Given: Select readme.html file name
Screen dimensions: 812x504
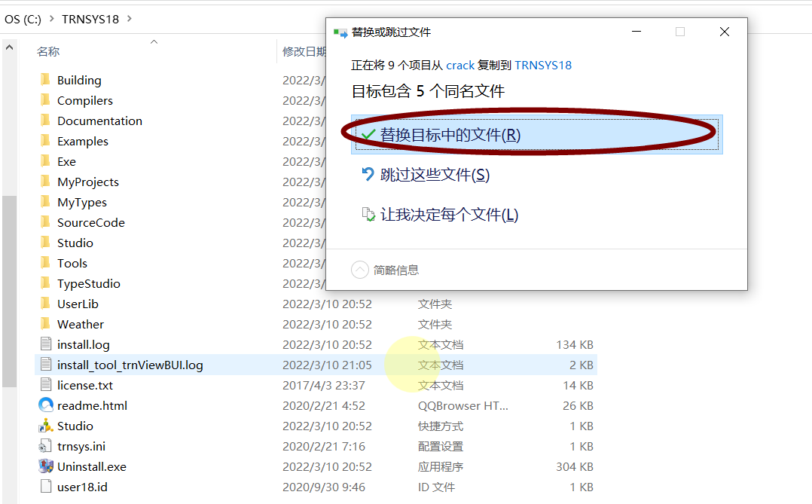Looking at the screenshot, I should click(x=92, y=405).
